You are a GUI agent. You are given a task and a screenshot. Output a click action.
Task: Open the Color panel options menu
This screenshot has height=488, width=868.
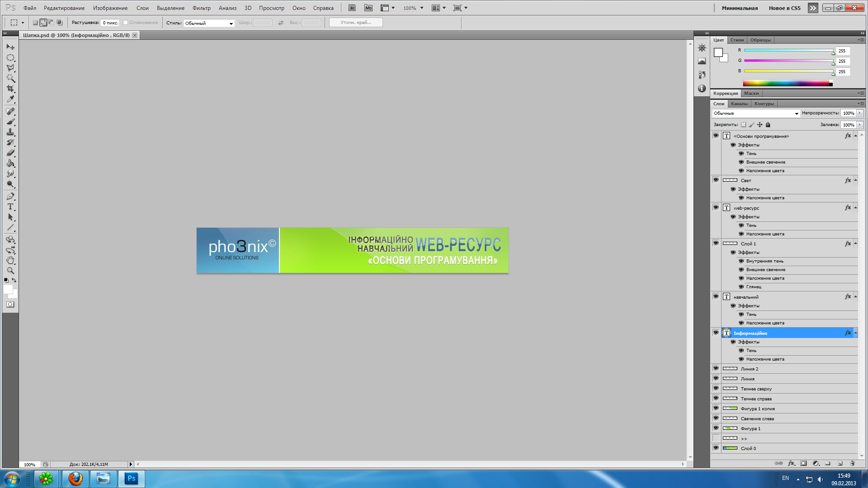[861, 40]
